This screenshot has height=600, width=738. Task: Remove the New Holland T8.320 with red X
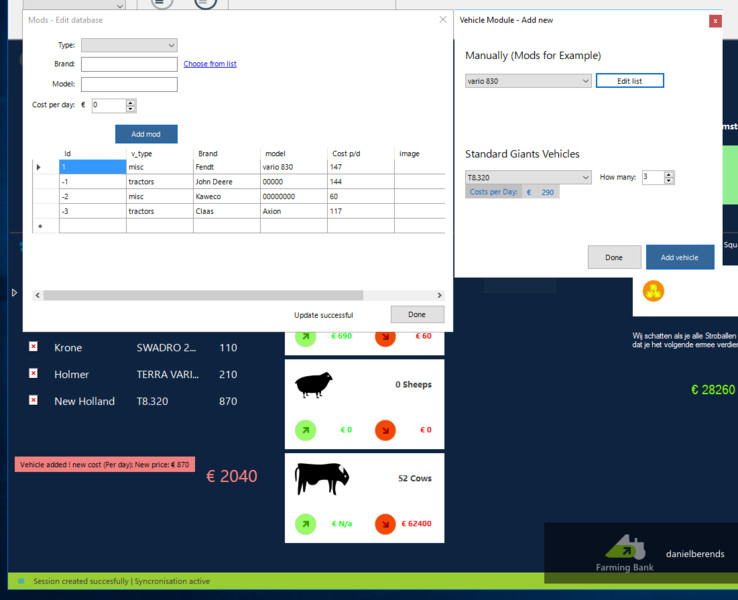click(33, 400)
